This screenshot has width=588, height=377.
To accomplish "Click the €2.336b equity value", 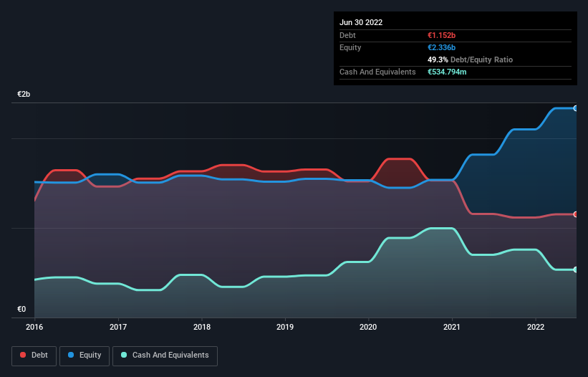I will click(x=441, y=47).
